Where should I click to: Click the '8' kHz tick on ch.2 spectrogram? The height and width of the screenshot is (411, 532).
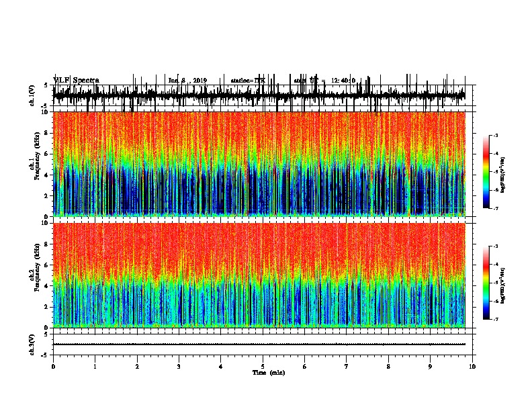pos(46,244)
